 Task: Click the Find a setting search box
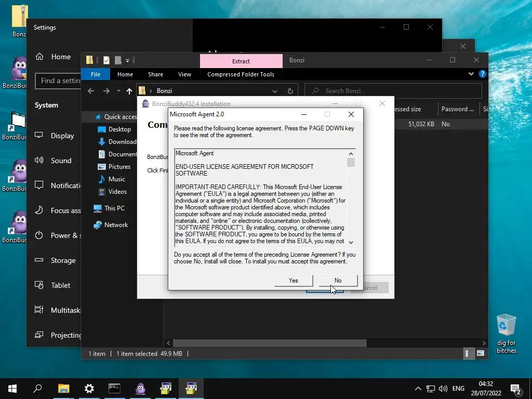pos(58,81)
